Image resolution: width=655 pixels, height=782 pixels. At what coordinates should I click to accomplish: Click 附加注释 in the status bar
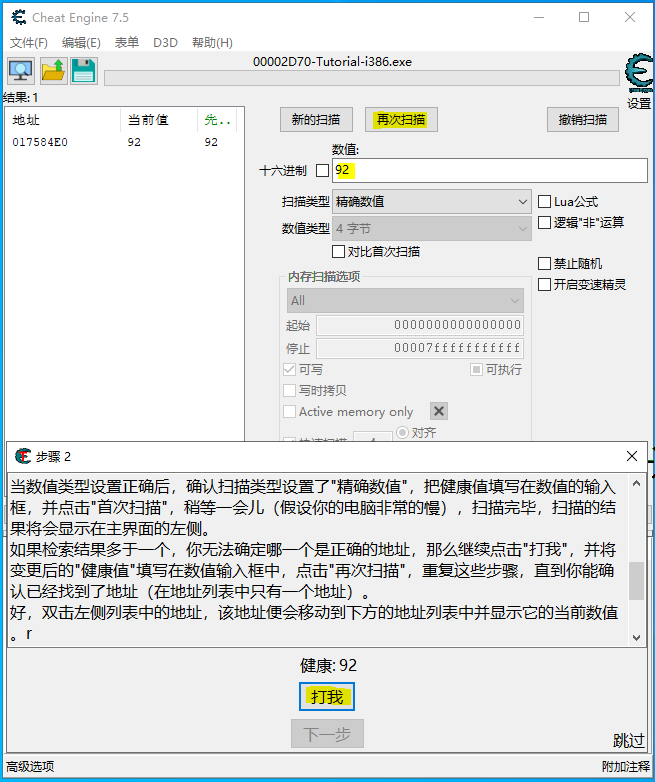click(x=626, y=767)
